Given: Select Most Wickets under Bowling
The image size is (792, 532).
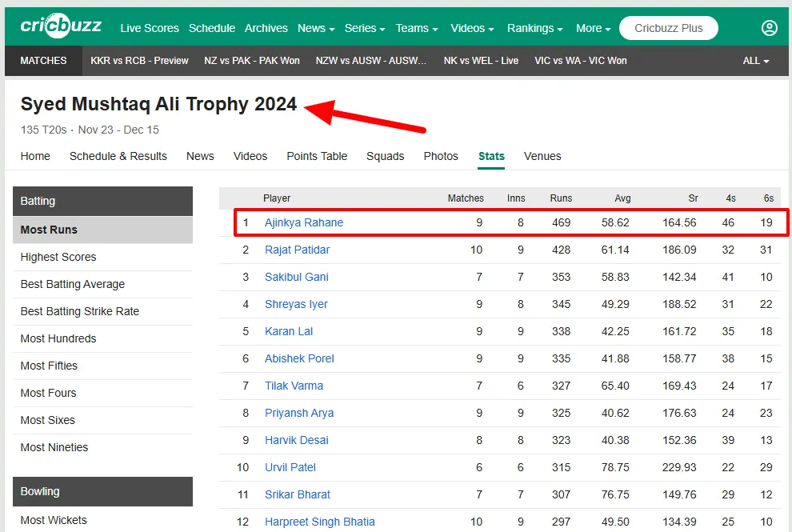Looking at the screenshot, I should 102,520.
